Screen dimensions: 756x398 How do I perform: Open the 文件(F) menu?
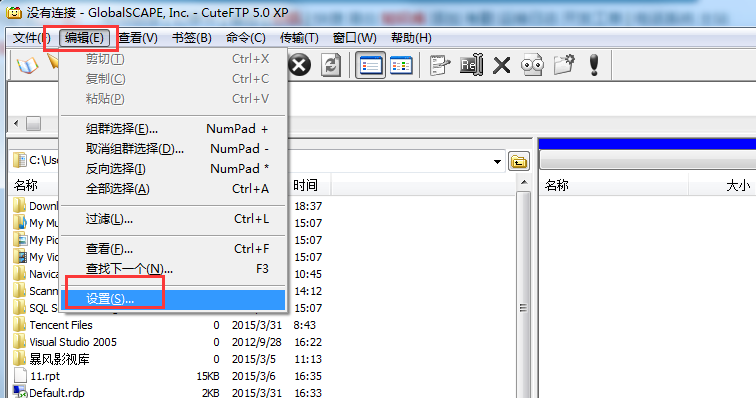tap(31, 38)
